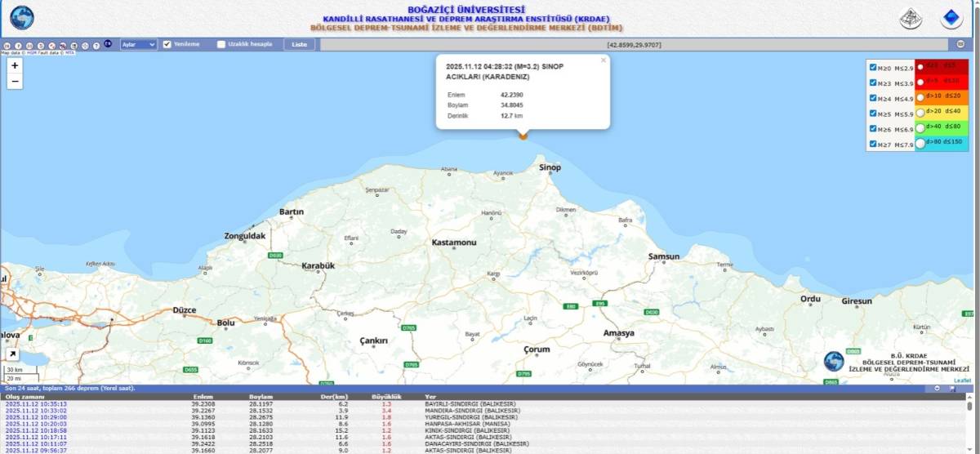
Task: Click the gray seismic network logo
Action: point(911,18)
